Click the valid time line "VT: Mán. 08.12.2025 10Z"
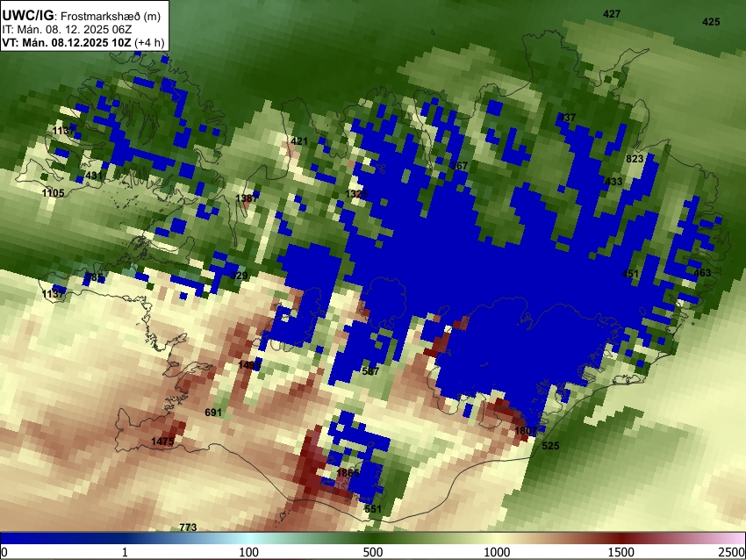 [66, 42]
